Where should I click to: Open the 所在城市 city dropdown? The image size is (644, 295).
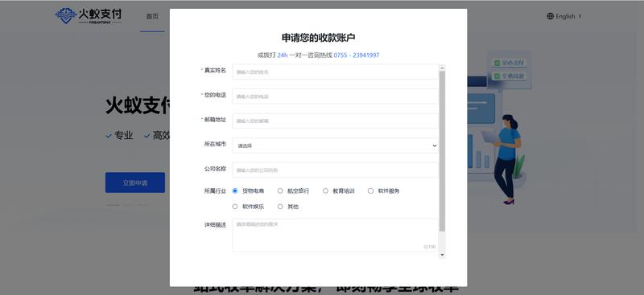pos(335,145)
